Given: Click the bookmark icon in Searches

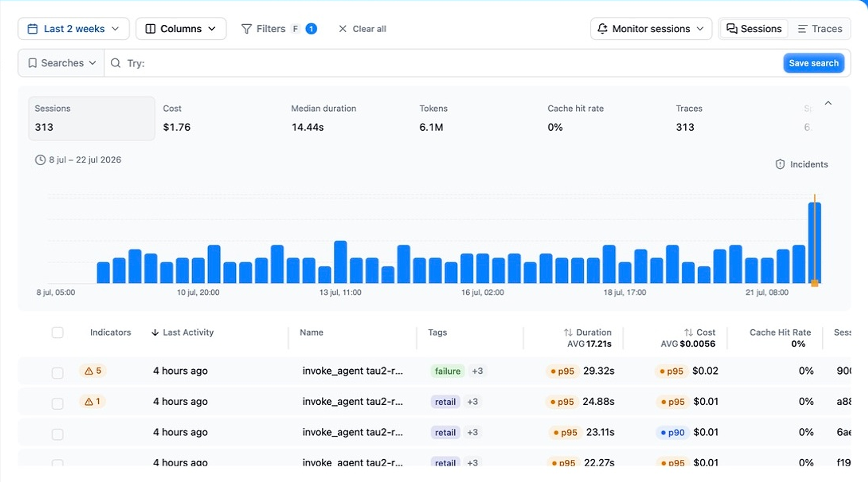Looking at the screenshot, I should [x=33, y=63].
